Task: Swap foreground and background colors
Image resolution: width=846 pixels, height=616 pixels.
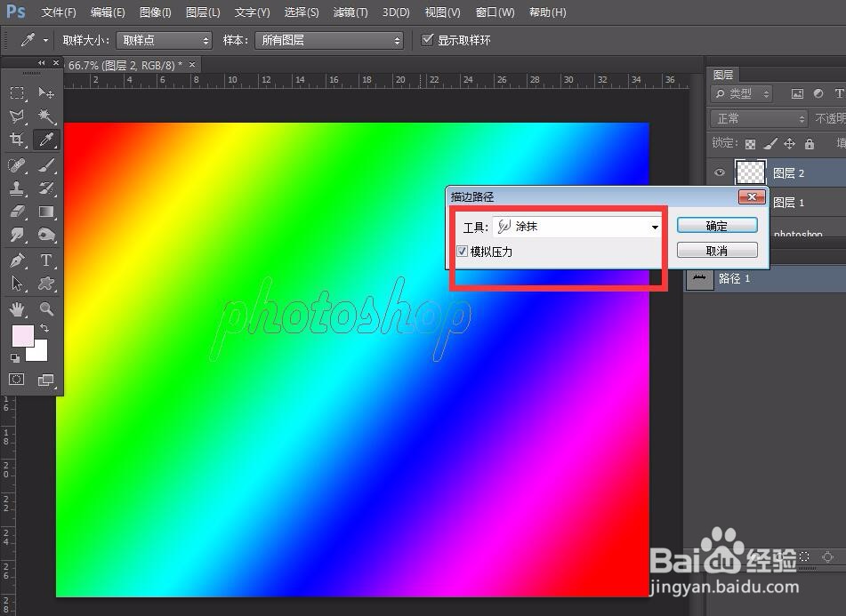Action: pyautogui.click(x=44, y=328)
